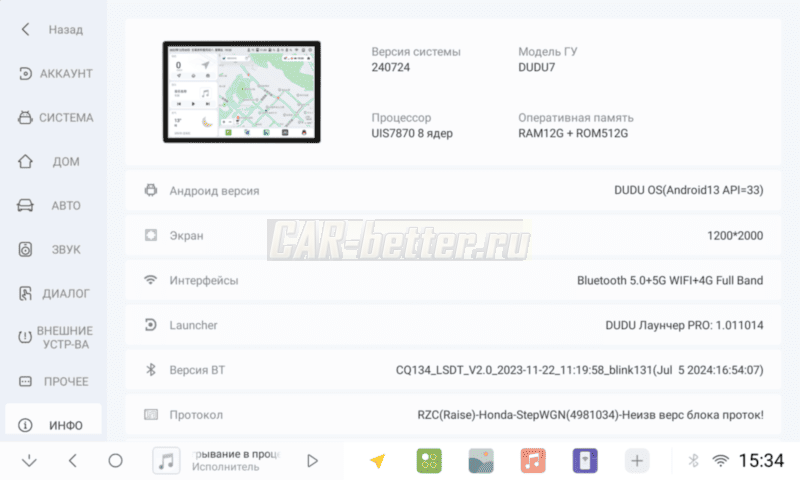Select the ДИАЛОГ sidebar item
Screen dimensions: 800x480
click(54, 294)
